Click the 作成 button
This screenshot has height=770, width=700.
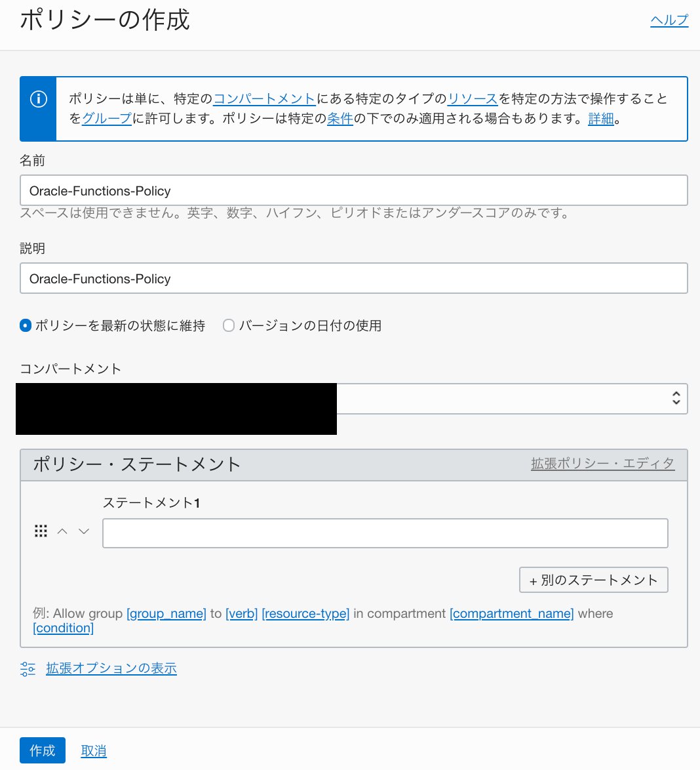coord(42,750)
